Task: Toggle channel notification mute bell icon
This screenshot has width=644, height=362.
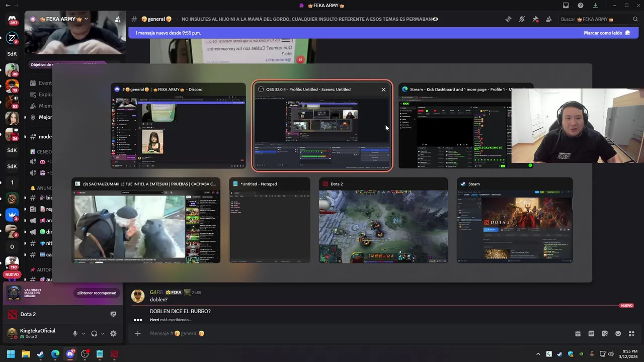Action: point(522,19)
